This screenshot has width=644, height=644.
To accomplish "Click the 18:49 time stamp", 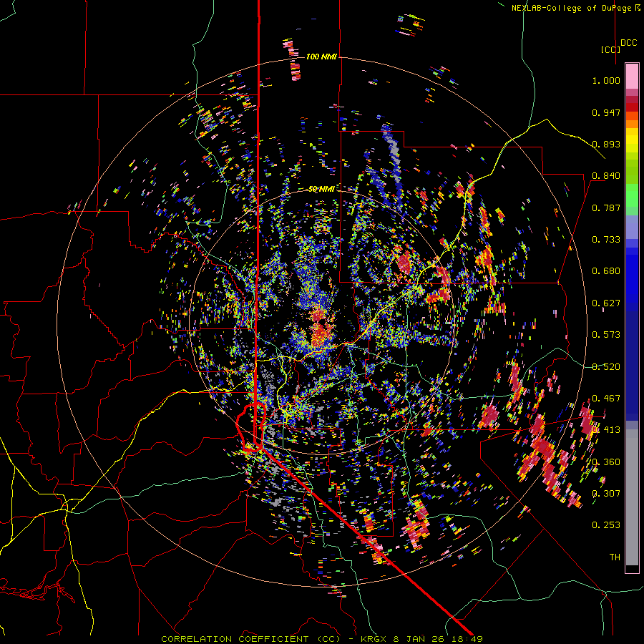I will (469, 639).
